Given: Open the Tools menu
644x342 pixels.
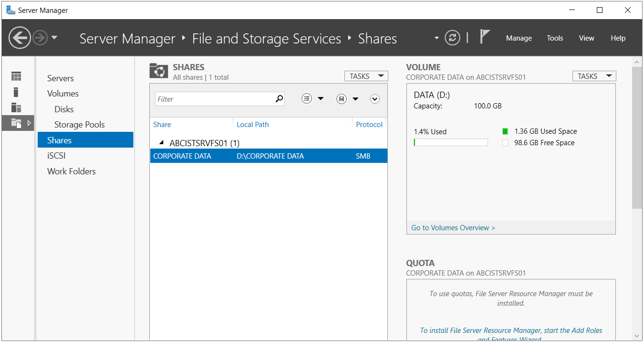Looking at the screenshot, I should tap(555, 38).
